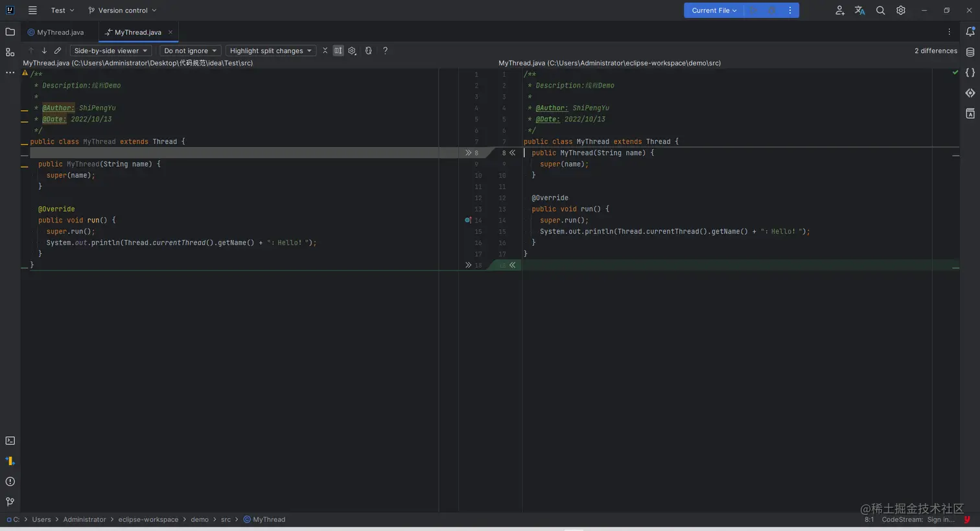
Task: Close the MyThread.java diff tab
Action: (170, 32)
